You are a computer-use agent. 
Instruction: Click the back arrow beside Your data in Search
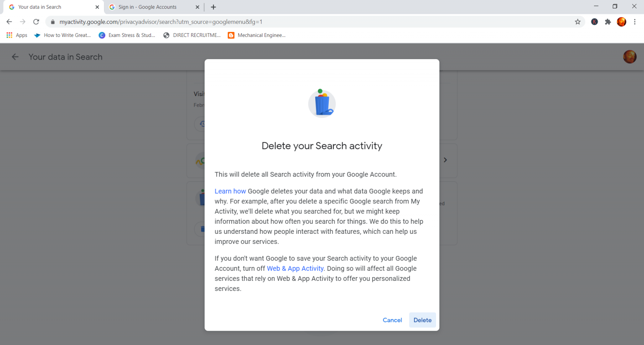point(15,57)
